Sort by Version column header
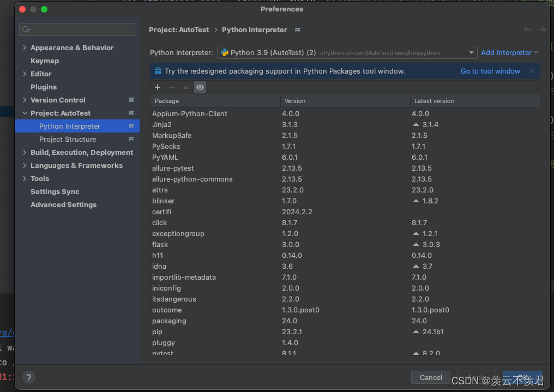Screen dimensions: 554x392 pyautogui.click(x=345, y=101)
